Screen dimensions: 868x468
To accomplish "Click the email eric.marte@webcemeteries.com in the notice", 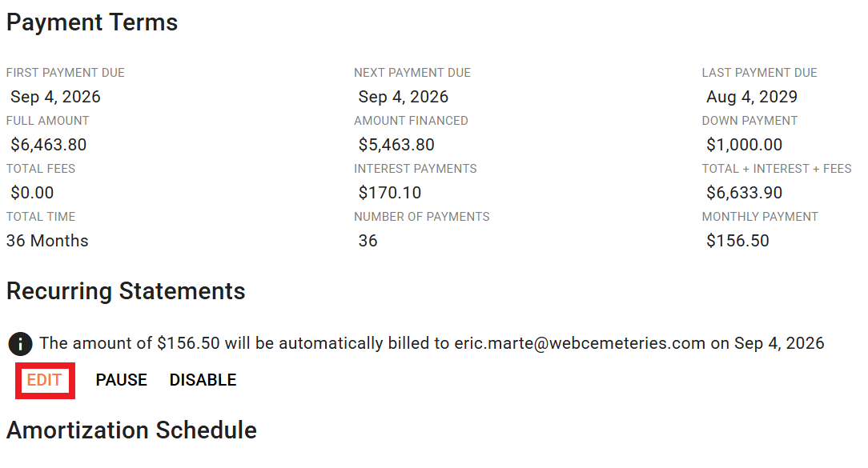I will pos(580,343).
